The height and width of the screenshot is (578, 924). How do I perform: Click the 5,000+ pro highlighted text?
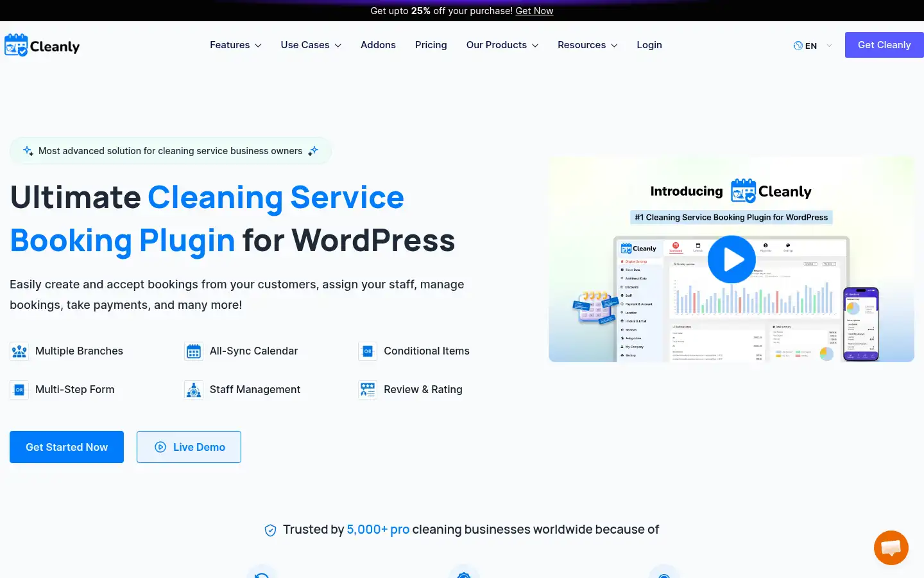tap(378, 529)
